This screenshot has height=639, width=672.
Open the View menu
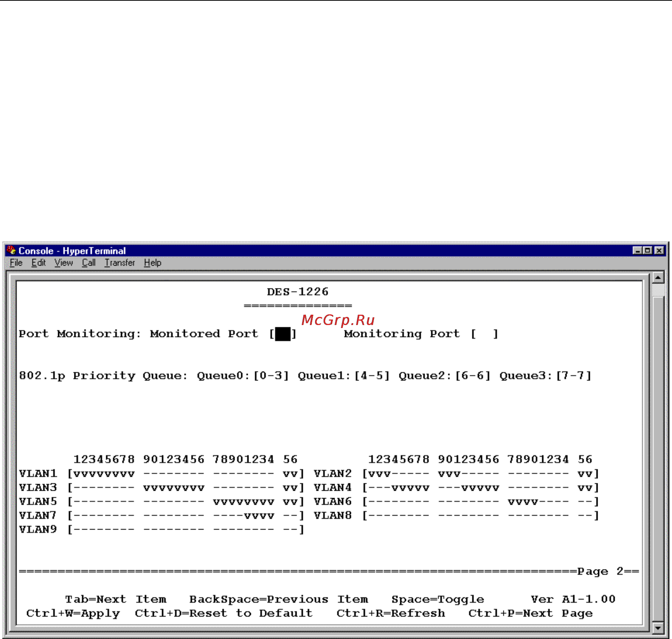(64, 263)
